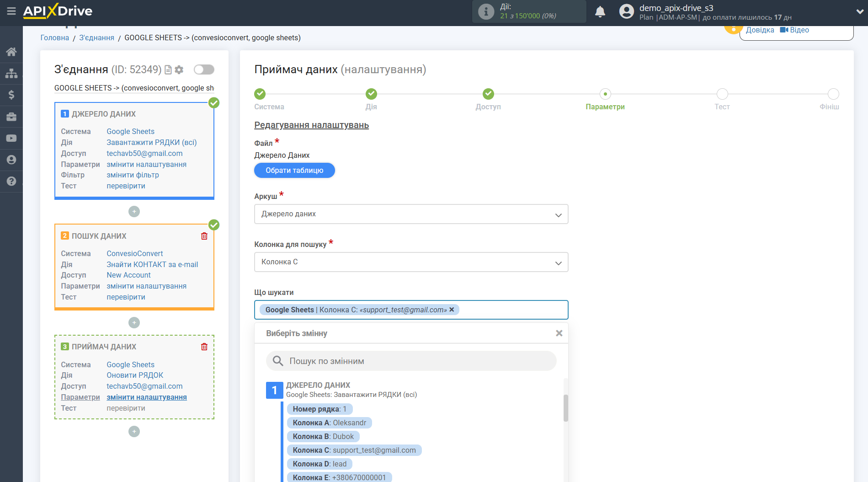
Task: Click help question mark icon in sidebar
Action: (11, 181)
